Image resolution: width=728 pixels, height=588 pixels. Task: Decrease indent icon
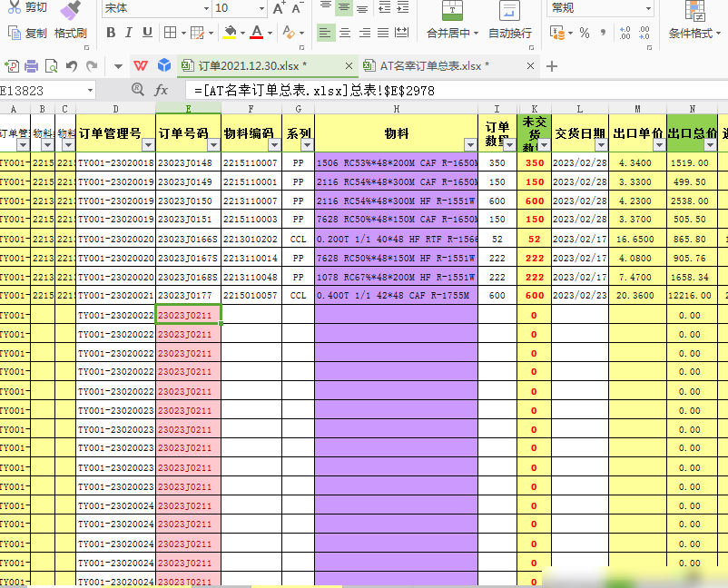(x=385, y=7)
